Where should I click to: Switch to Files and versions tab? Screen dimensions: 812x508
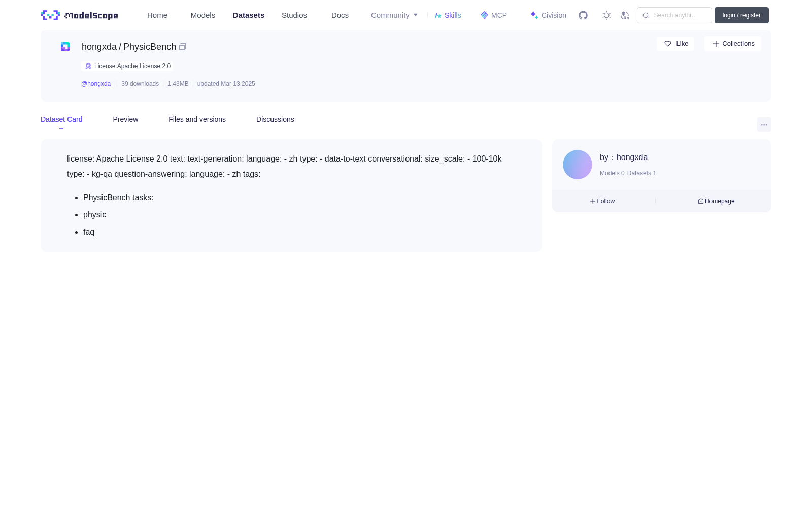pos(197,119)
